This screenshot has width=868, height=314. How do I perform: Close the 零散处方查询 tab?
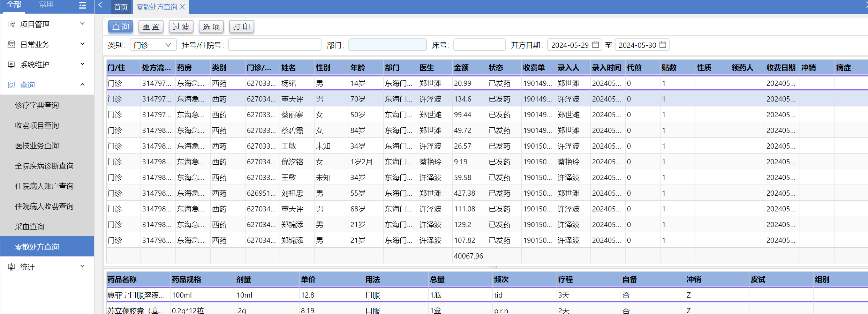click(182, 7)
